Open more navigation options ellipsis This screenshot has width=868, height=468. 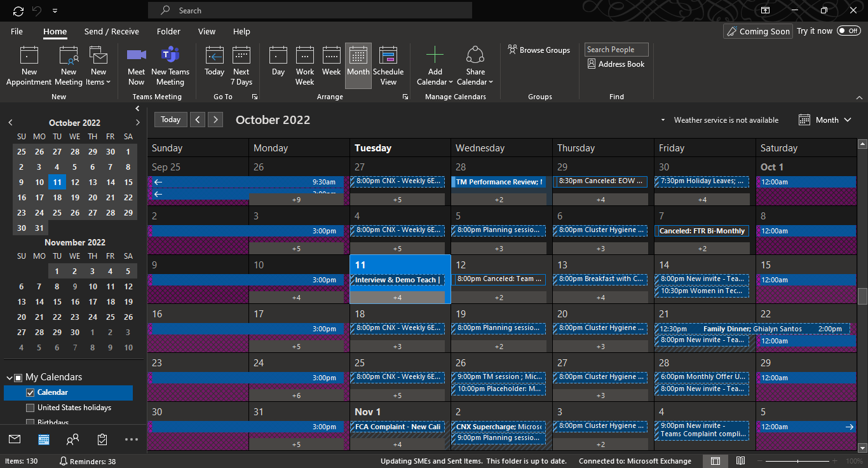[x=132, y=439]
